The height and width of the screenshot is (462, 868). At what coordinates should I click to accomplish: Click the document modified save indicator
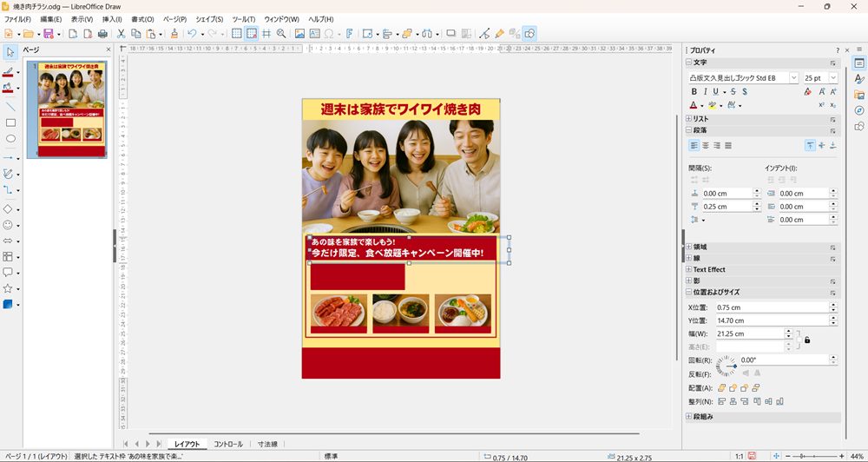click(752, 457)
